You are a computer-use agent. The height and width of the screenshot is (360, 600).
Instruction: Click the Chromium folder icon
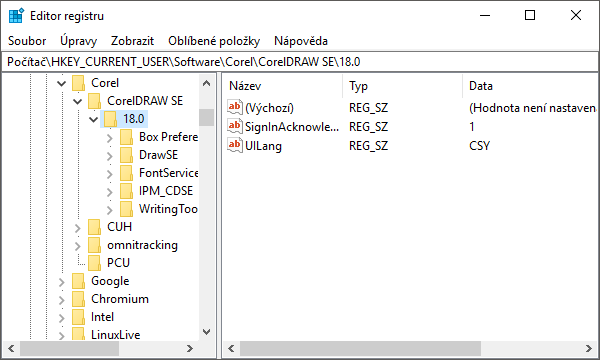tap(78, 299)
